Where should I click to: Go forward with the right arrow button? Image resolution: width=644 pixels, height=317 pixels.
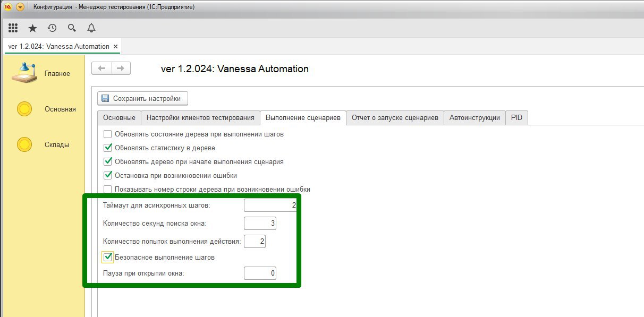(121, 68)
